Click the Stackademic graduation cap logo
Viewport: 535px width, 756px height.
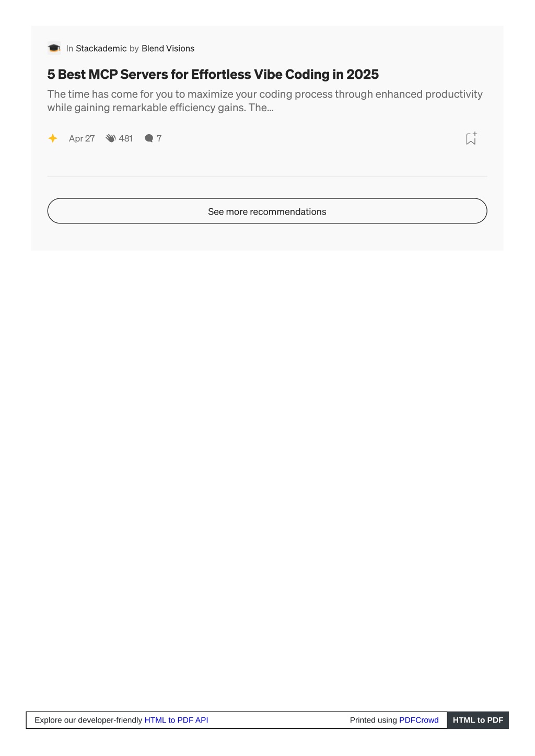[x=54, y=49]
